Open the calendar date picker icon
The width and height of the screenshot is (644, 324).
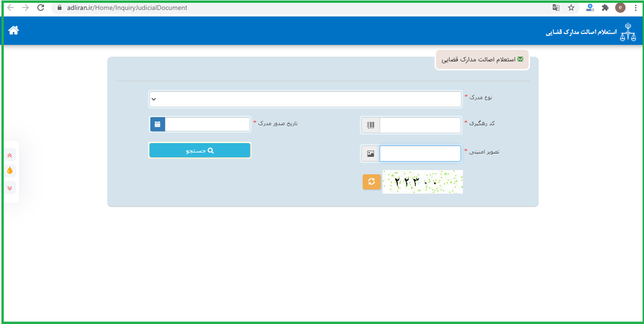157,124
